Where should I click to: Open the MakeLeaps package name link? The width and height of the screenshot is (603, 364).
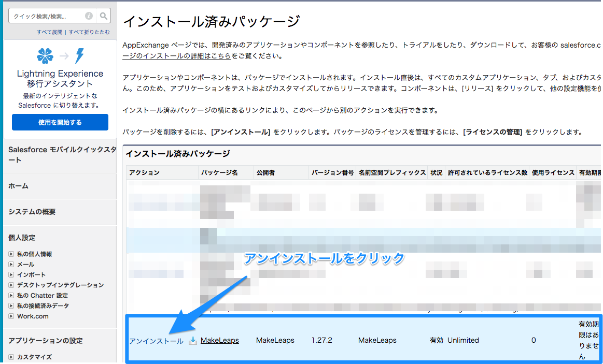point(220,340)
